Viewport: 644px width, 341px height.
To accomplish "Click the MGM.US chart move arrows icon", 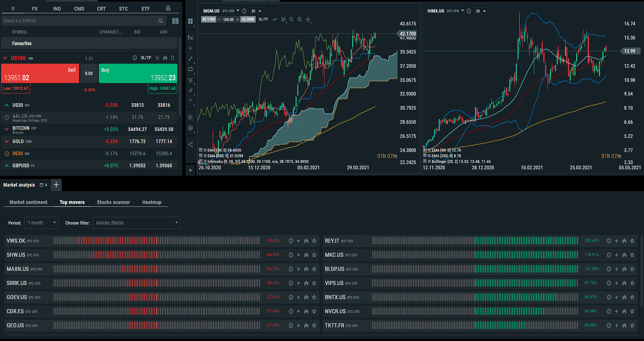I will [308, 19].
